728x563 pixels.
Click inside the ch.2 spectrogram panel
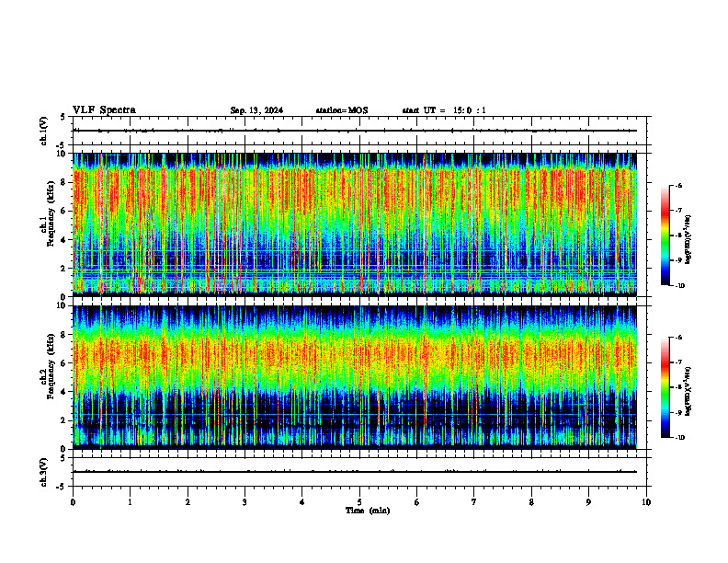(355, 377)
